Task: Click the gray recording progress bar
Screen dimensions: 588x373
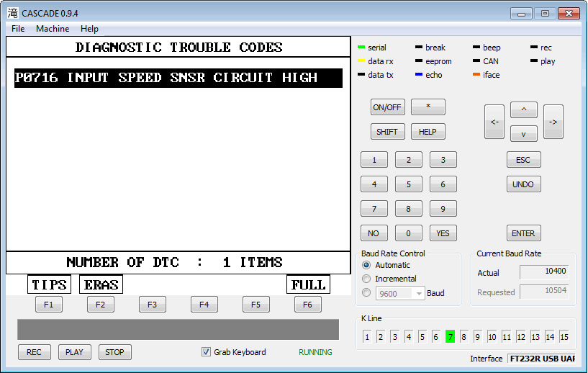Action: point(178,330)
